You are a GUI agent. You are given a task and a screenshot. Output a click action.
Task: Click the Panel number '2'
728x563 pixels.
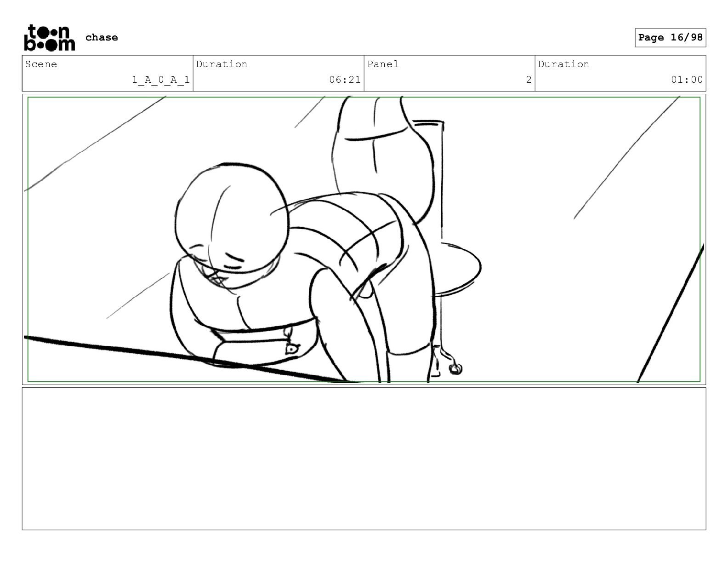[529, 80]
